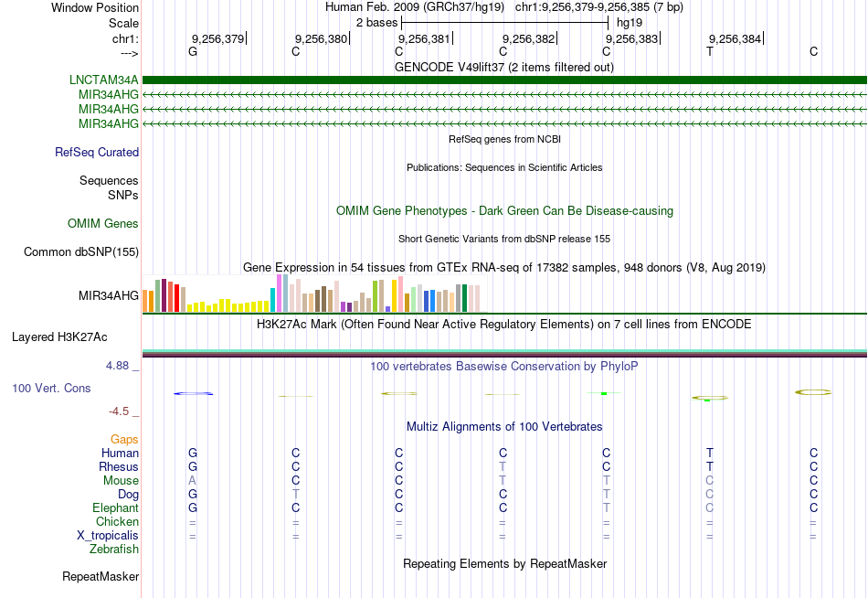This screenshot has height=598, width=868.
Task: Select the 100 Vert. Cons track label
Action: point(51,388)
